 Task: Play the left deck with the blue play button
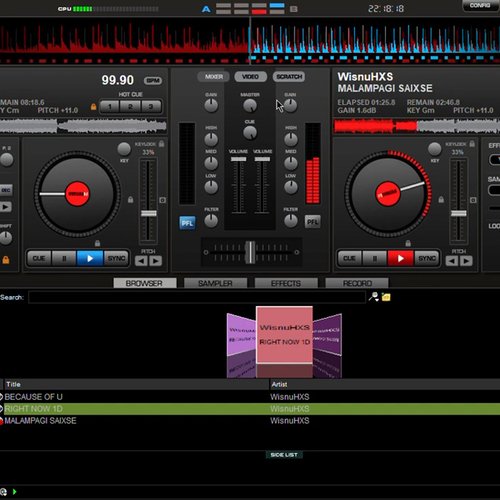pos(90,258)
